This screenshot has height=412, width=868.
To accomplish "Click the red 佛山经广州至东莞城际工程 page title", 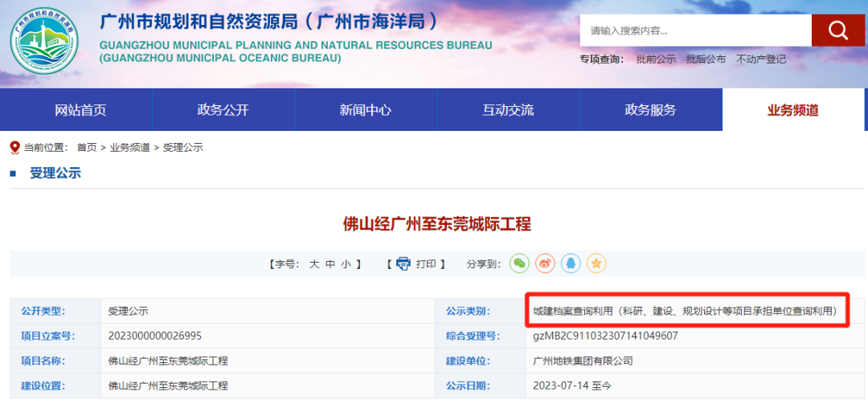I will coord(437,224).
